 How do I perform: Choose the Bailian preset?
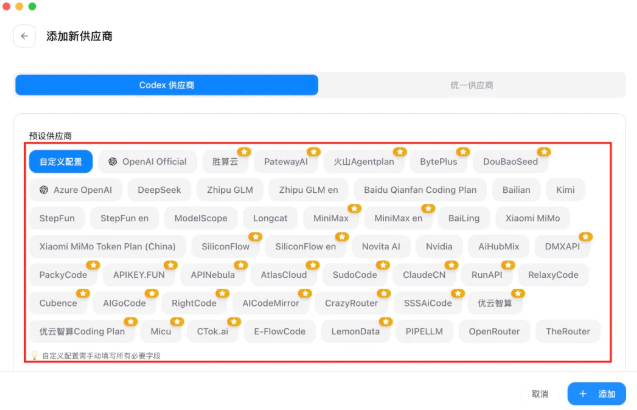[516, 190]
